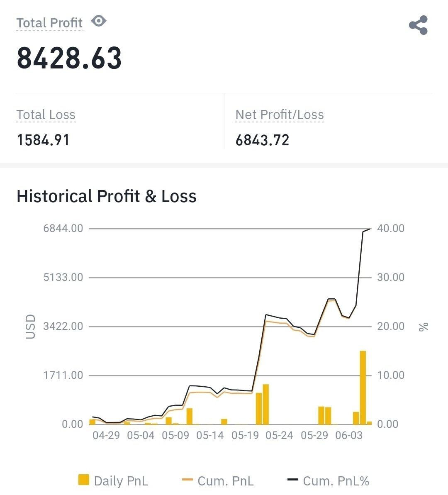This screenshot has width=448, height=495.
Task: Click the 05-14 date axis label
Action: click(210, 435)
